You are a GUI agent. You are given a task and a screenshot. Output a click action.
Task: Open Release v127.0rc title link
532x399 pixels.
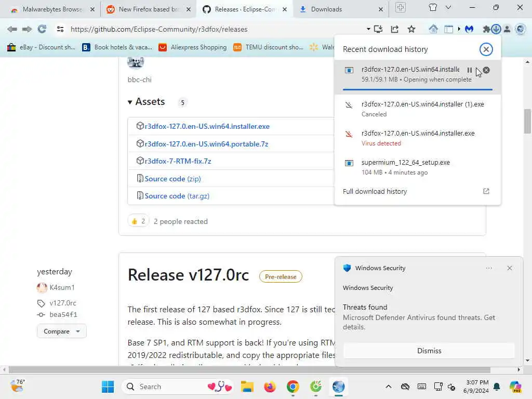(188, 275)
